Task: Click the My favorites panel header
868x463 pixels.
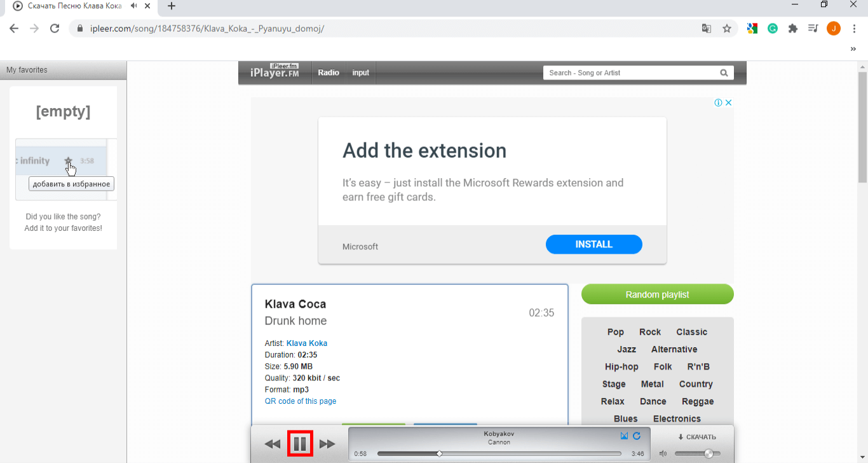Action: [64, 70]
